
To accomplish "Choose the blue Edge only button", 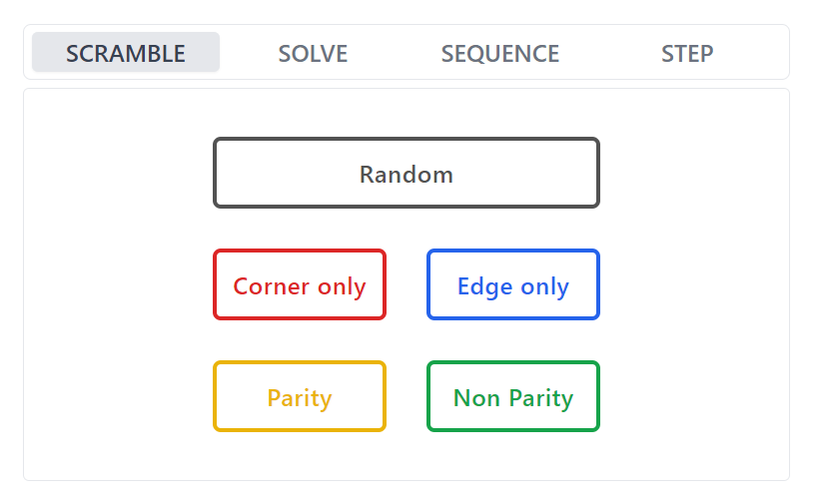I will (x=512, y=285).
